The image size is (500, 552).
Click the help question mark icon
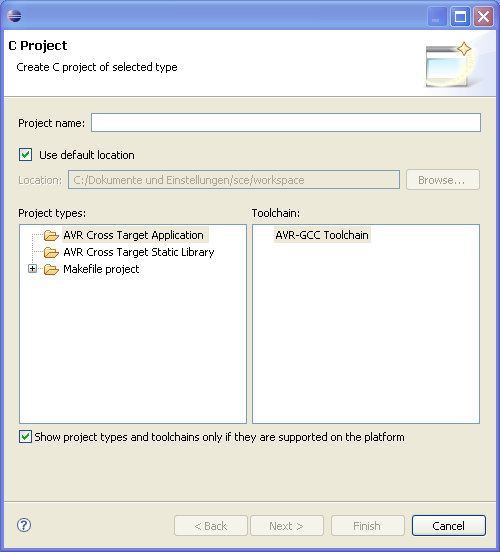pyautogui.click(x=24, y=525)
